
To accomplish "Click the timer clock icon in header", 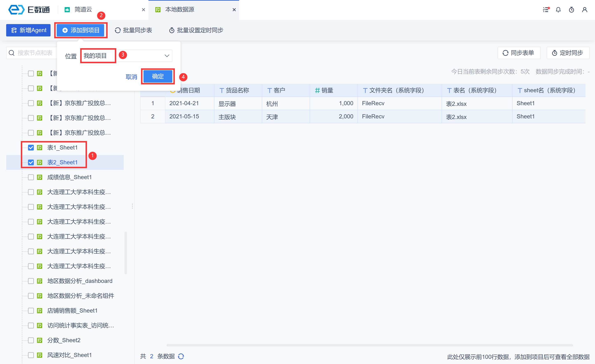I will click(x=571, y=10).
